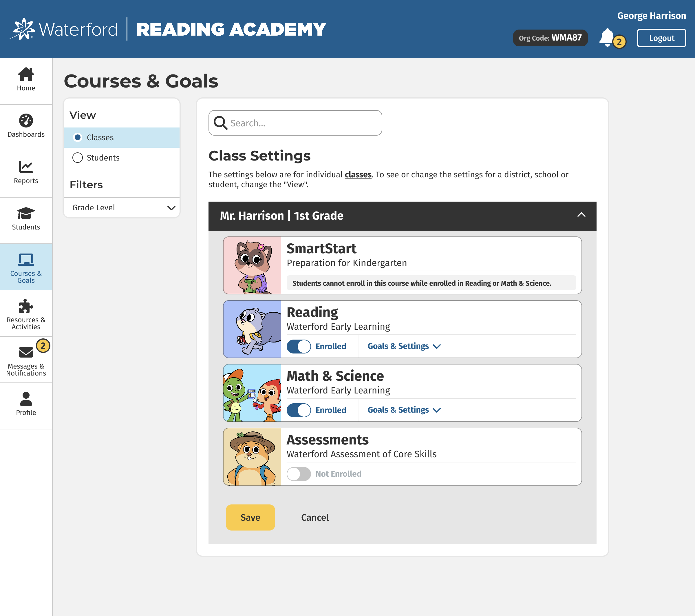Open the Messages & Notifications envelope icon
This screenshot has width=695, height=616.
[x=26, y=352]
